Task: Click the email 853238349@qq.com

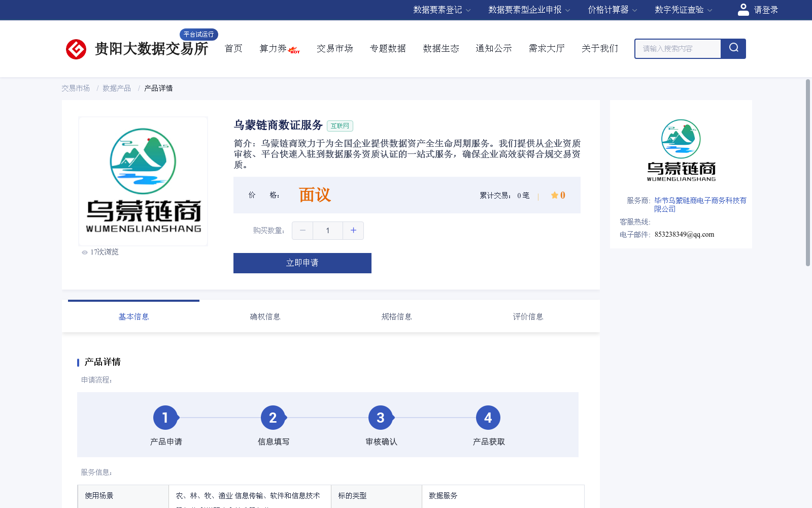Action: pyautogui.click(x=684, y=235)
